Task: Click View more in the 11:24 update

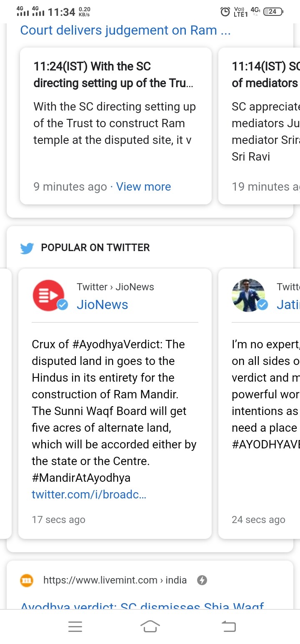Action: 143,187
